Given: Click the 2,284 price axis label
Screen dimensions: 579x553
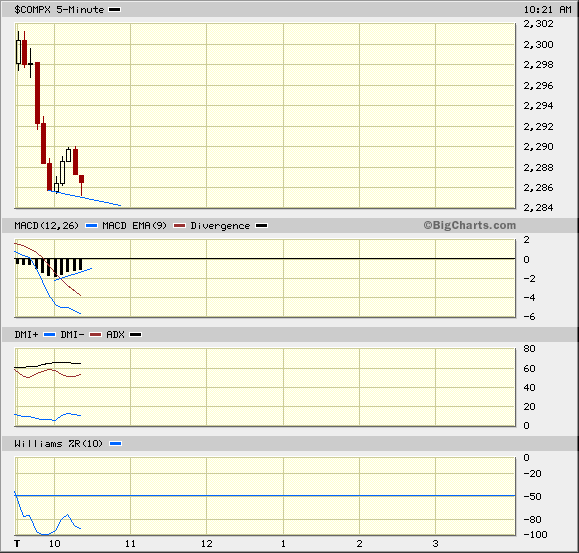Looking at the screenshot, I should click(538, 207).
